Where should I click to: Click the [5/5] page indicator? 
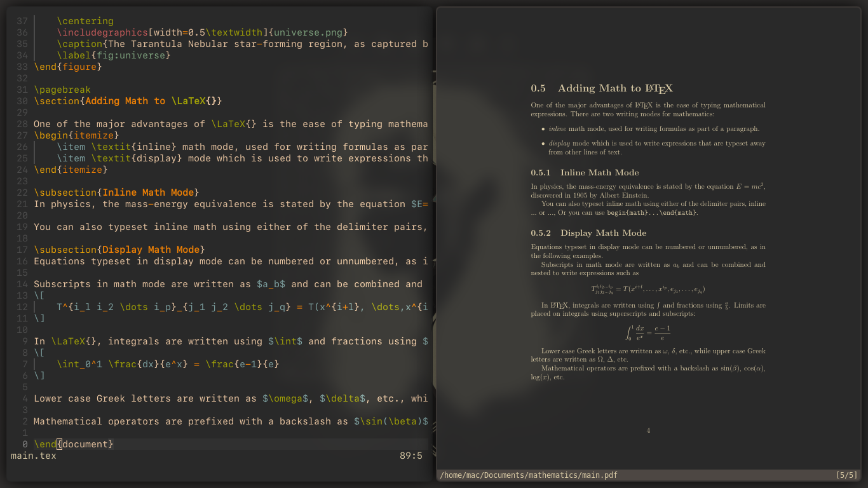pyautogui.click(x=846, y=475)
